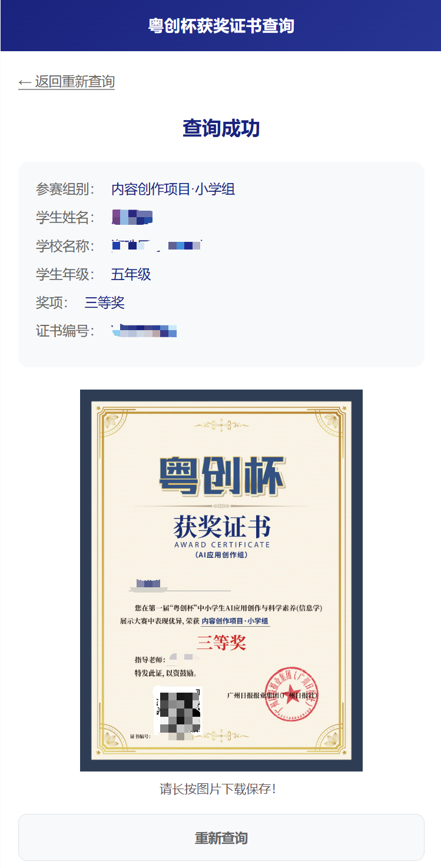Click the blurred 学生姓名 value
The height and width of the screenshot is (868, 441).
pyautogui.click(x=132, y=217)
